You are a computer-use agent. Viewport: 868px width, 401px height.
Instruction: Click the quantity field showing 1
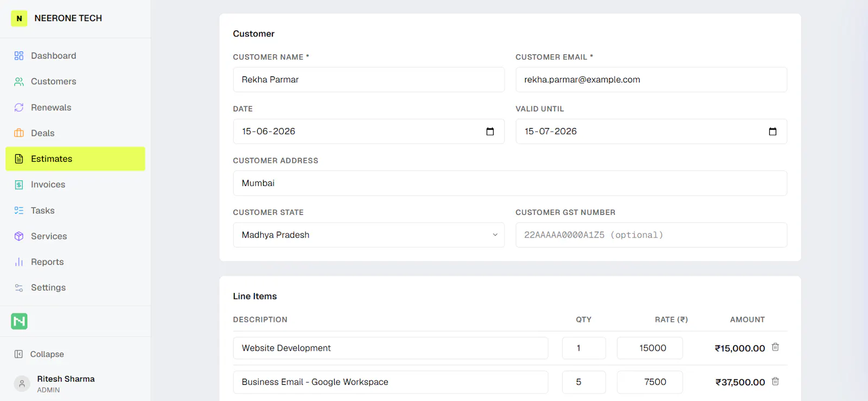tap(584, 348)
